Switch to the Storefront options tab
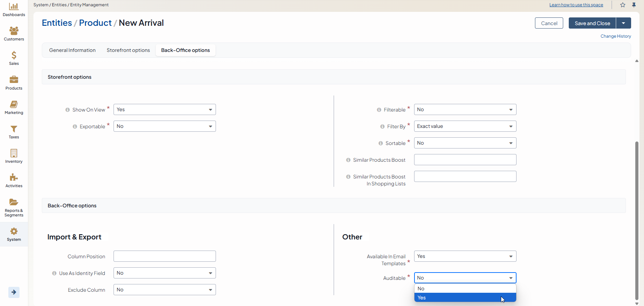The image size is (644, 306). pos(128,50)
